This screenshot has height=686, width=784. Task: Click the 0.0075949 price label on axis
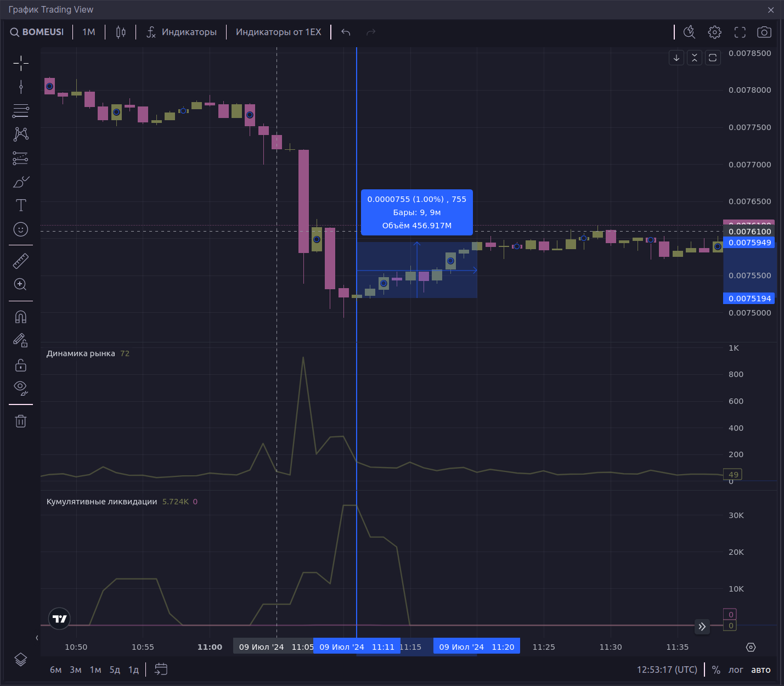(749, 243)
